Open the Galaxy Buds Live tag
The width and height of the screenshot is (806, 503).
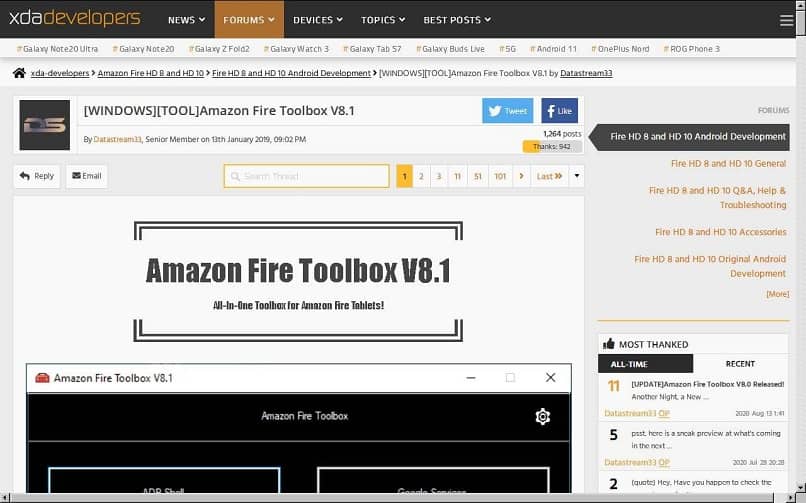tap(450, 49)
